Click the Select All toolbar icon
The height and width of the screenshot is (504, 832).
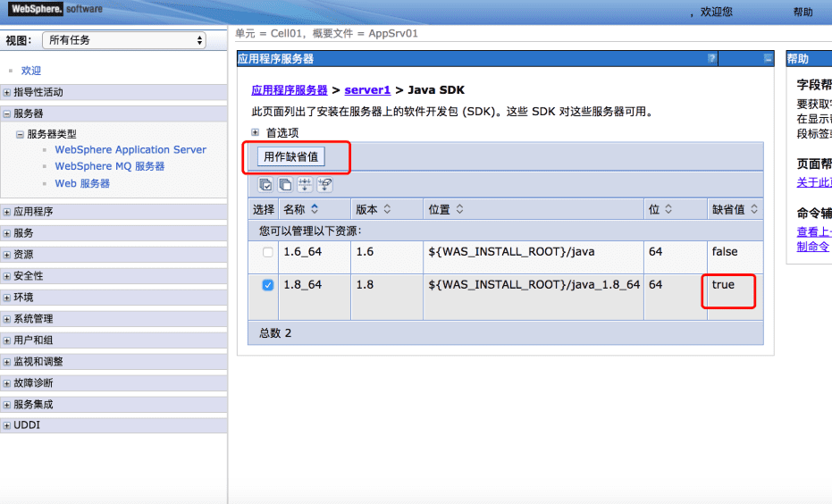coord(265,184)
